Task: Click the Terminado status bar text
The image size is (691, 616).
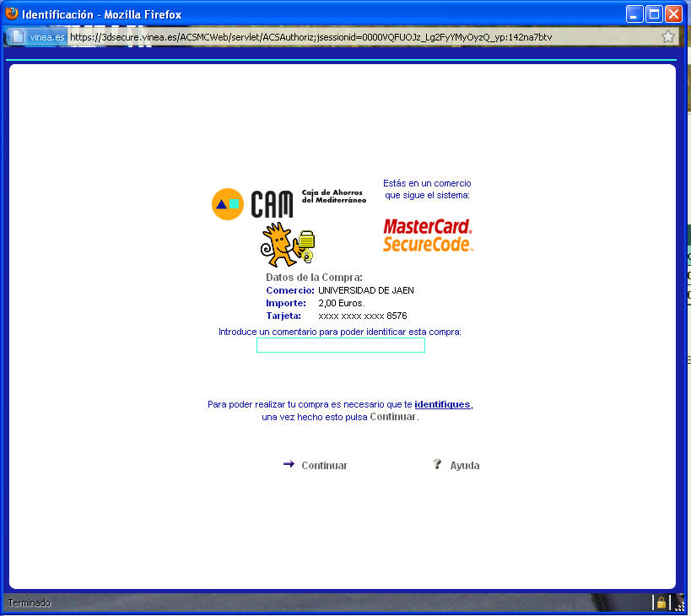Action: [x=29, y=602]
